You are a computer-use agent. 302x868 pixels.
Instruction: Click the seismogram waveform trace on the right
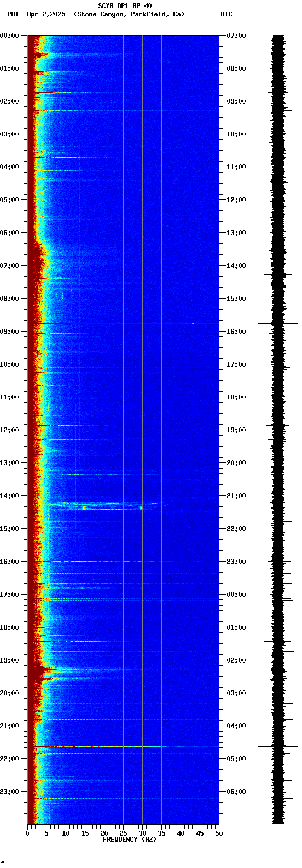[x=278, y=430]
